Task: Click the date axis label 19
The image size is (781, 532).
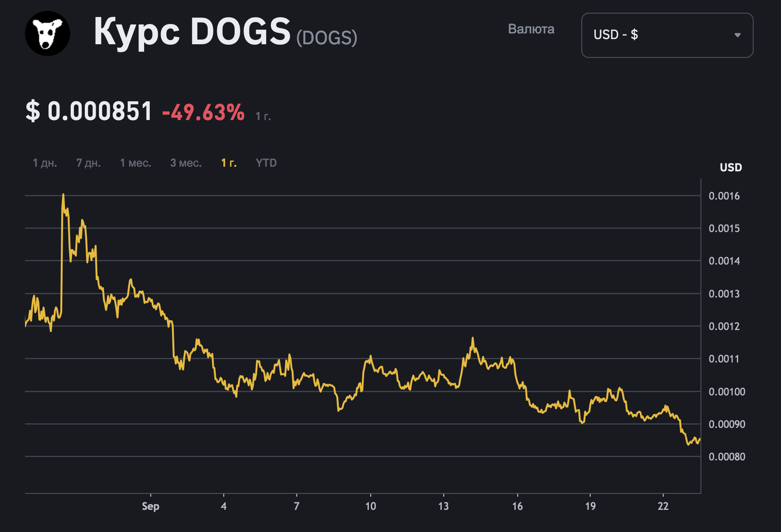Action: pyautogui.click(x=590, y=506)
